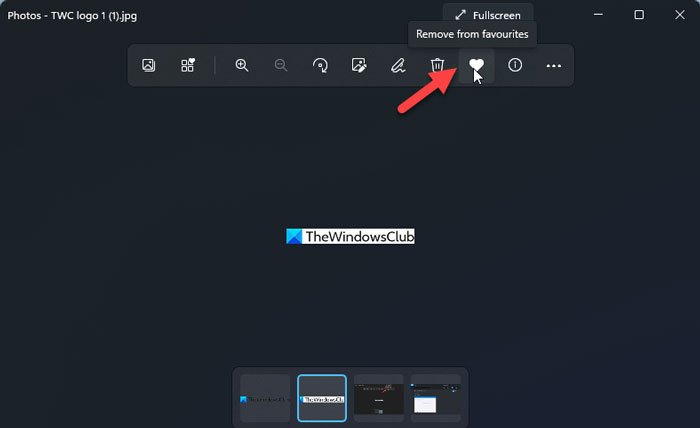Open the three-dot more options menu
Screen dimensions: 700x428
click(x=554, y=66)
